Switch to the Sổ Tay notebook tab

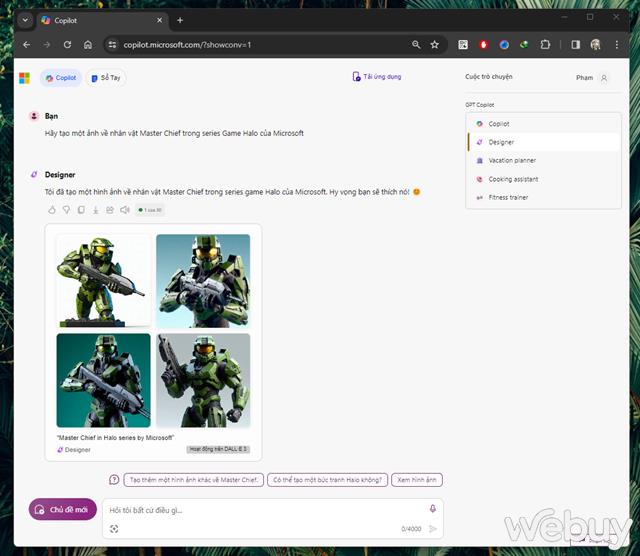pos(106,78)
